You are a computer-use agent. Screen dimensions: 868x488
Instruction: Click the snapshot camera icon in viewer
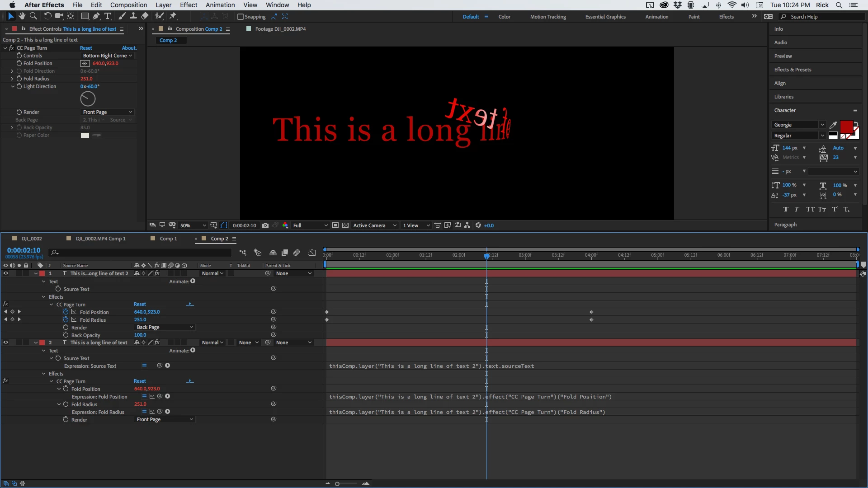(265, 225)
